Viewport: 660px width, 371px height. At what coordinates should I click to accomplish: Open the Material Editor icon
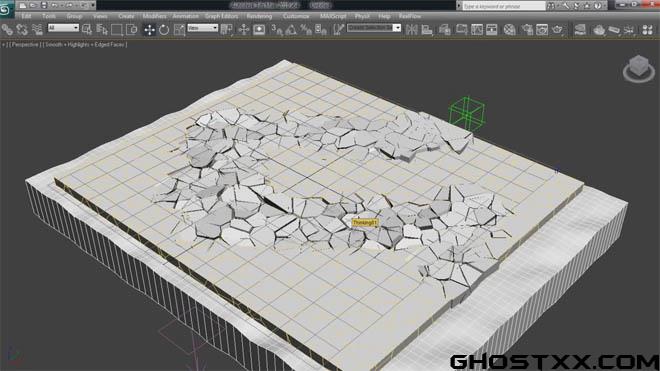[x=510, y=29]
